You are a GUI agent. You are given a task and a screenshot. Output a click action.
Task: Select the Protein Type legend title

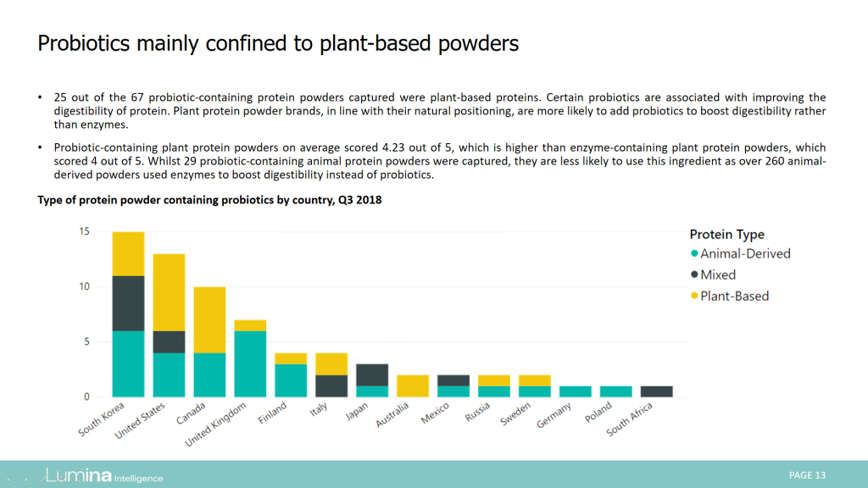(726, 234)
